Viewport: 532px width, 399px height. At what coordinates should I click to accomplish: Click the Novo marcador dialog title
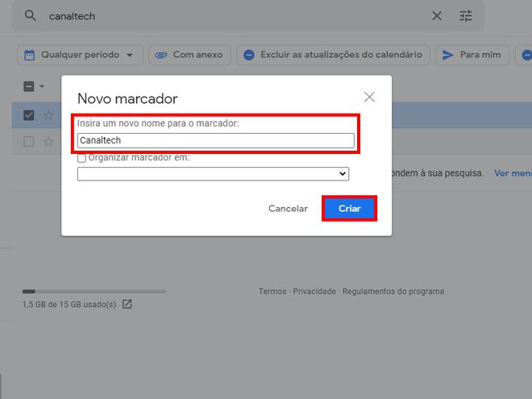coord(127,98)
